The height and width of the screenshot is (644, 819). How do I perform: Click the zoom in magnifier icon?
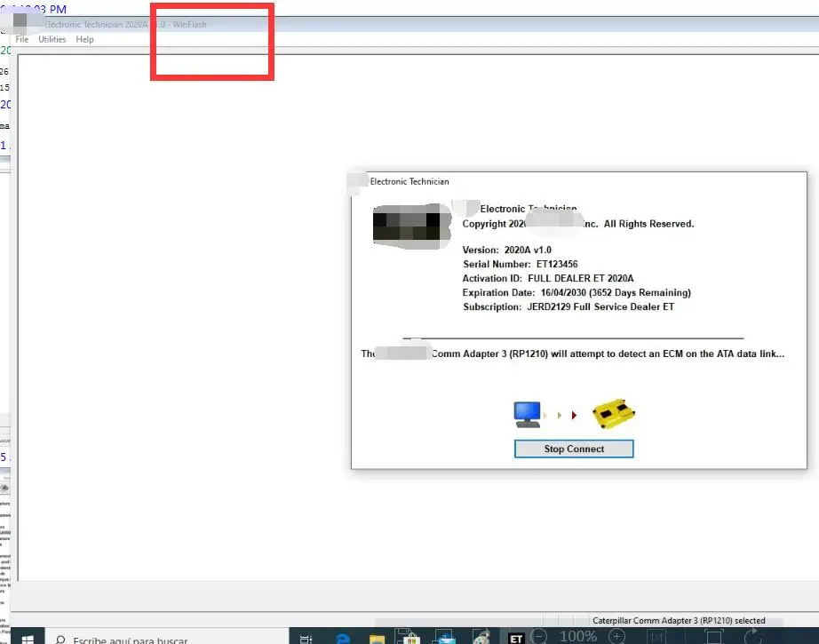tap(616, 637)
